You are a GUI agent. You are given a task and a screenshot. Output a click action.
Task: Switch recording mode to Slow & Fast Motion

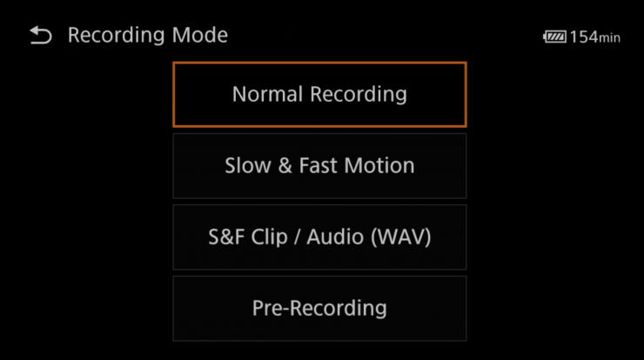pos(319,165)
